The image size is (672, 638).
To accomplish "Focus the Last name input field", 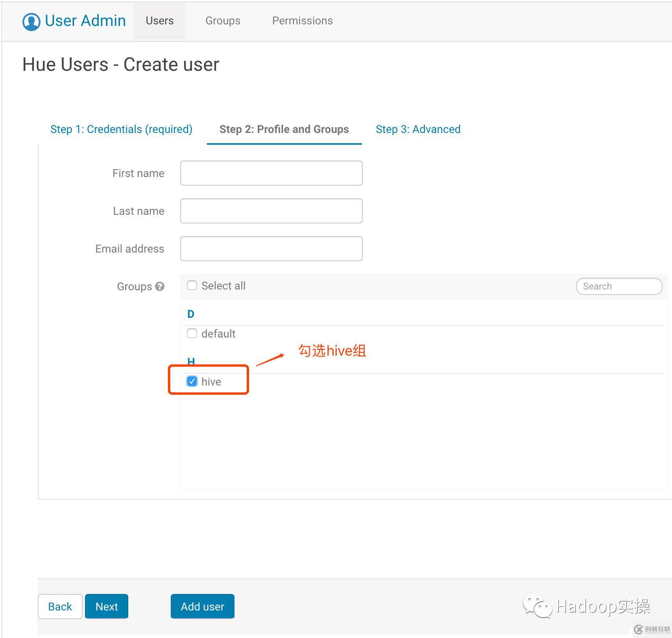I will pos(271,211).
